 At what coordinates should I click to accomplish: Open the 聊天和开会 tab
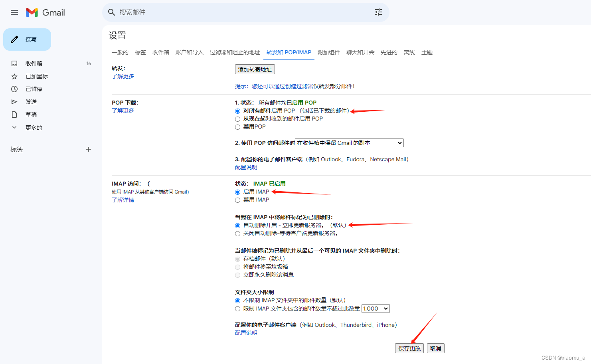pos(360,52)
